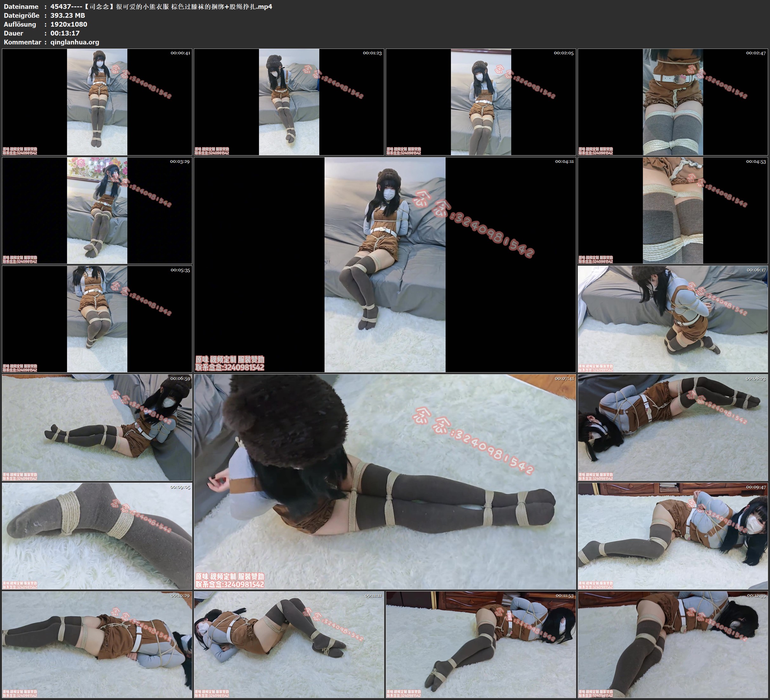
Task: Select the frame at 00:01:23
Action: click(289, 102)
